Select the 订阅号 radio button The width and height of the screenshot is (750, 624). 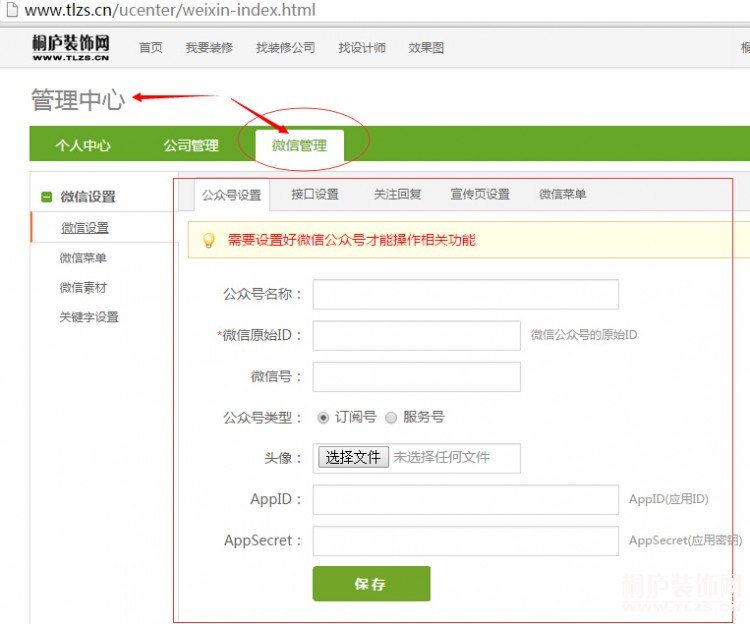323,417
